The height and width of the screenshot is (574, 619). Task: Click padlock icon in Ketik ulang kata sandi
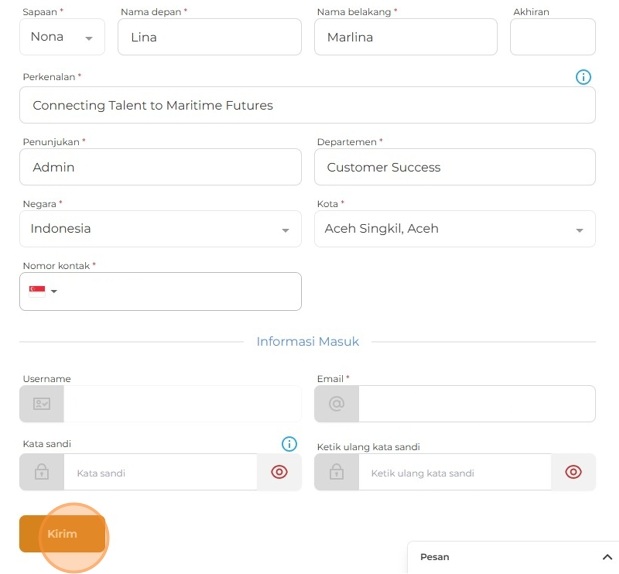(337, 472)
